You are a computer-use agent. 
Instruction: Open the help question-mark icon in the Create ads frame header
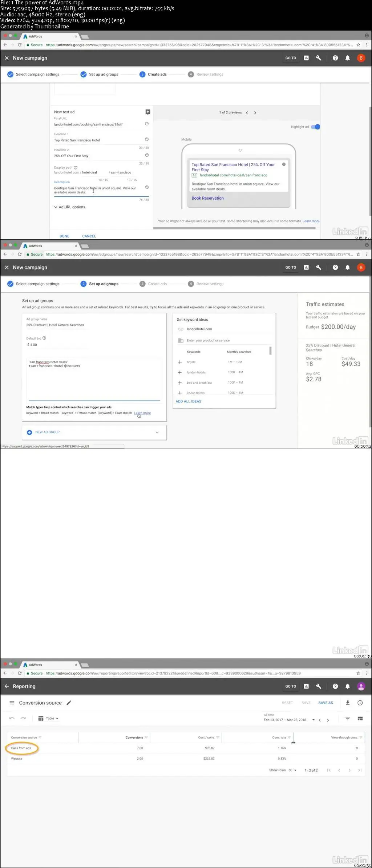click(335, 58)
